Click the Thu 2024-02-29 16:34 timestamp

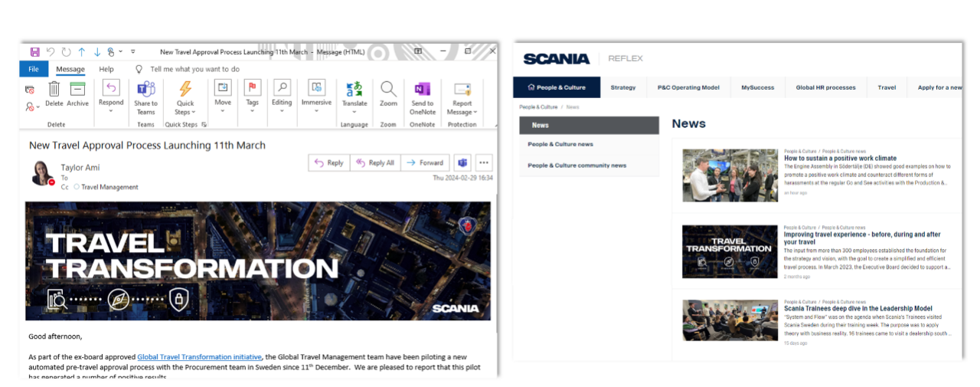tap(462, 177)
